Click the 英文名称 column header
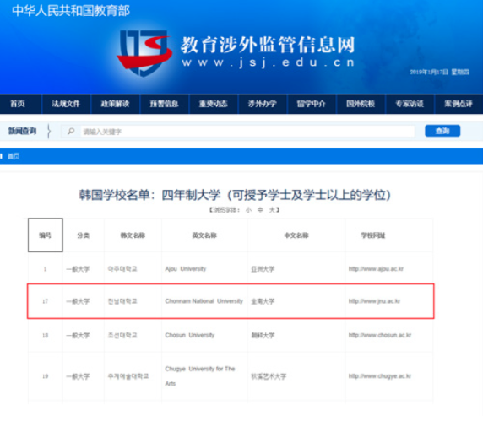Screen dimensions: 483x448 pos(204,235)
